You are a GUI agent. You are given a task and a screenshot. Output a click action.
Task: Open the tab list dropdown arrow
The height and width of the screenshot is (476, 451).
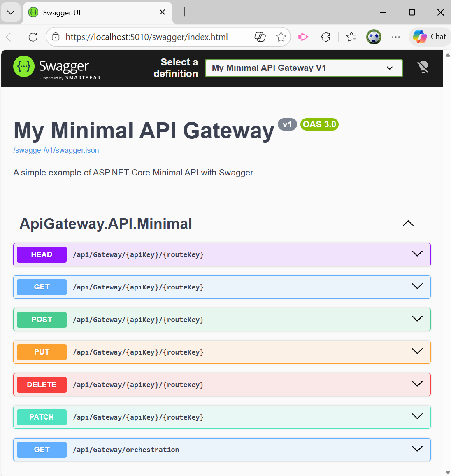click(11, 12)
